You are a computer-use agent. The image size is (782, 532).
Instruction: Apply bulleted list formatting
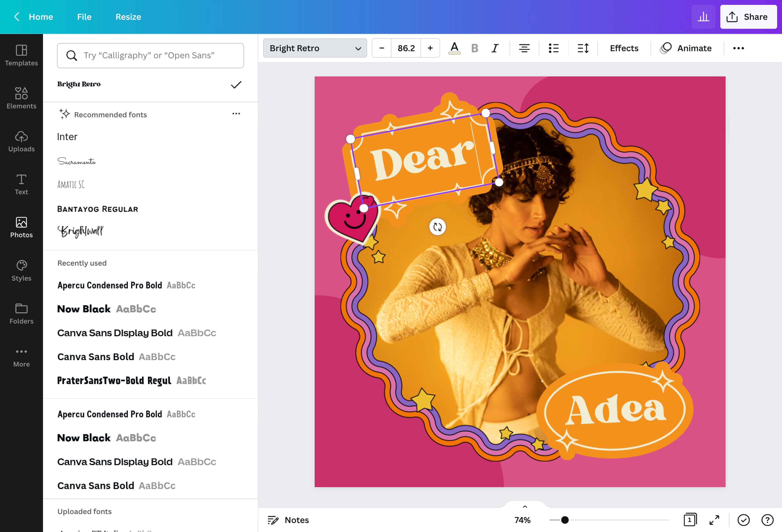554,48
